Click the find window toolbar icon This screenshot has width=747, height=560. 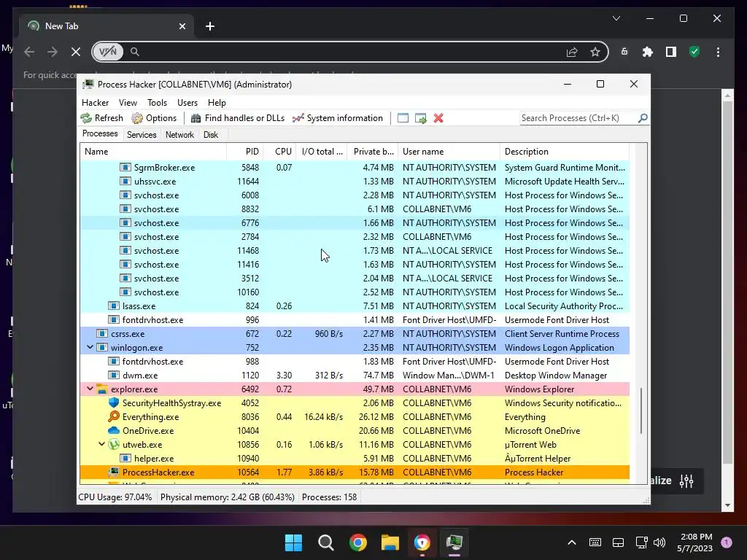coord(403,118)
